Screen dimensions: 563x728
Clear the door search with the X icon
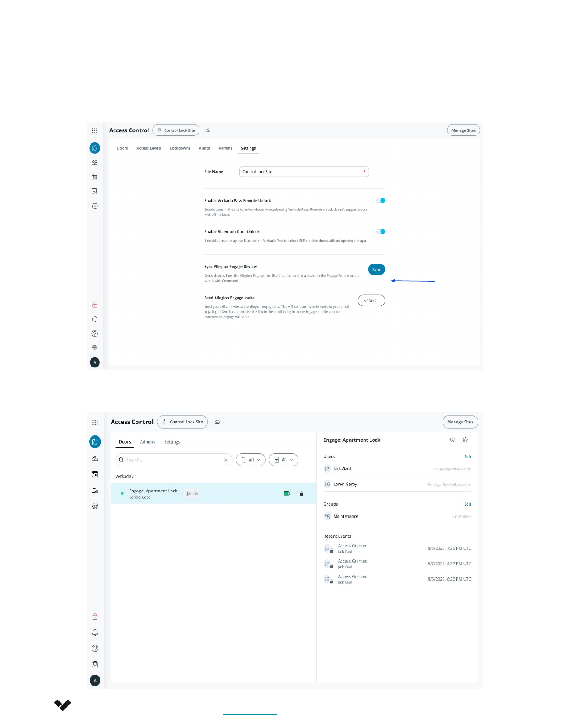pos(226,460)
